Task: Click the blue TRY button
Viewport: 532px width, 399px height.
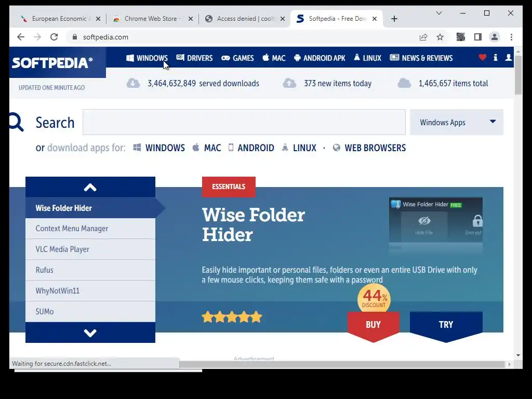Action: coord(446,325)
